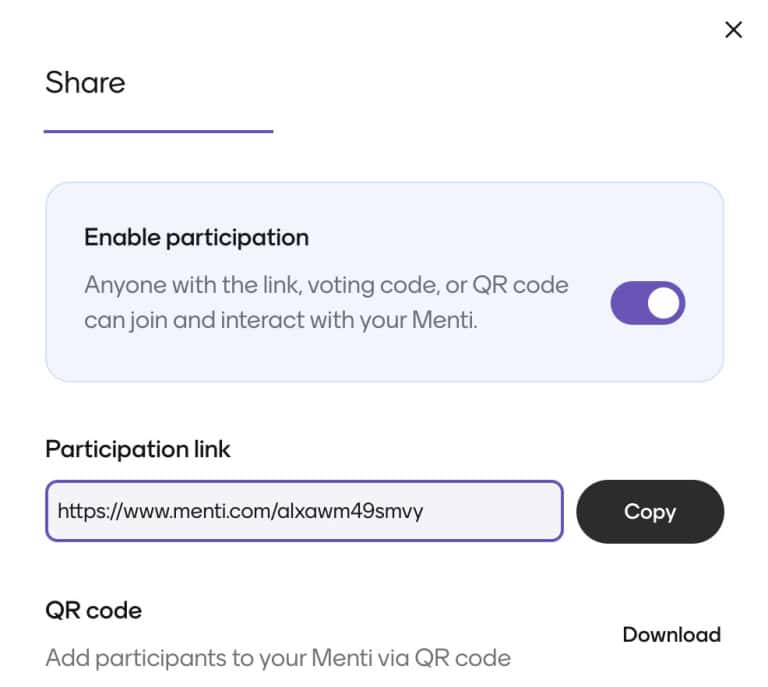Click the Enable participation heading

pos(196,238)
